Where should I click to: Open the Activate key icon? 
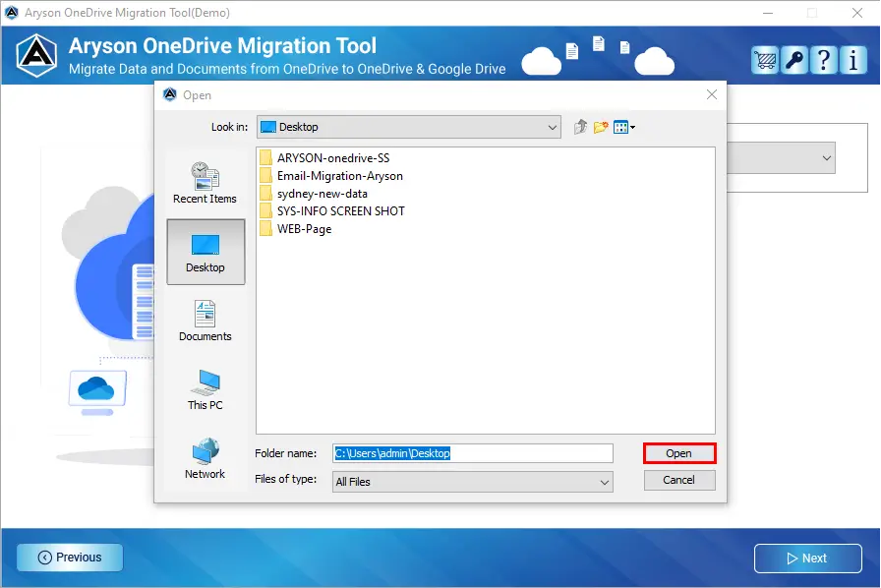click(794, 60)
